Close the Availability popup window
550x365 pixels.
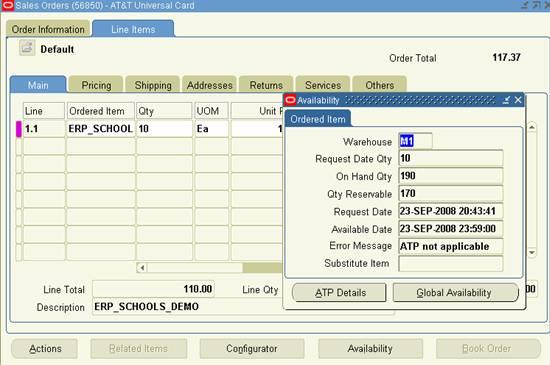(518, 100)
